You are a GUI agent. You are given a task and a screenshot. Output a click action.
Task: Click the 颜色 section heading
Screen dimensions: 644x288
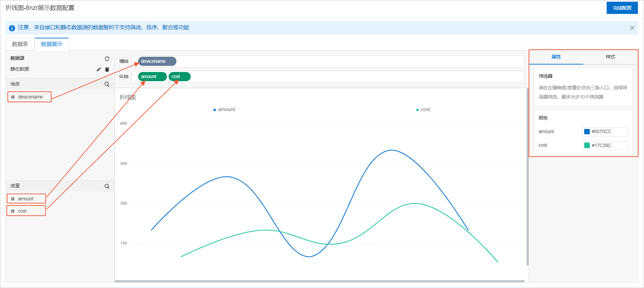coord(543,118)
